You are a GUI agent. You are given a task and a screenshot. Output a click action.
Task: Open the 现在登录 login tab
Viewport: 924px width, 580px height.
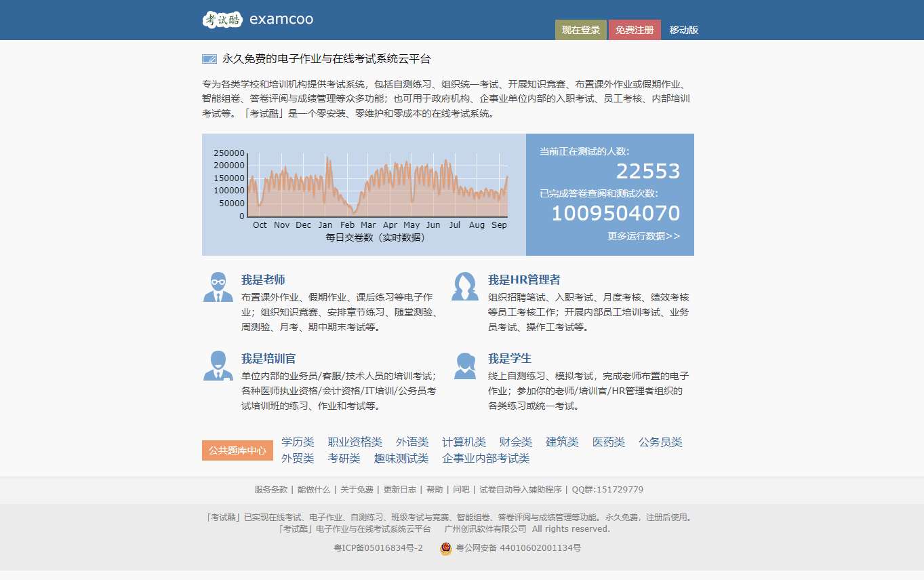(581, 30)
